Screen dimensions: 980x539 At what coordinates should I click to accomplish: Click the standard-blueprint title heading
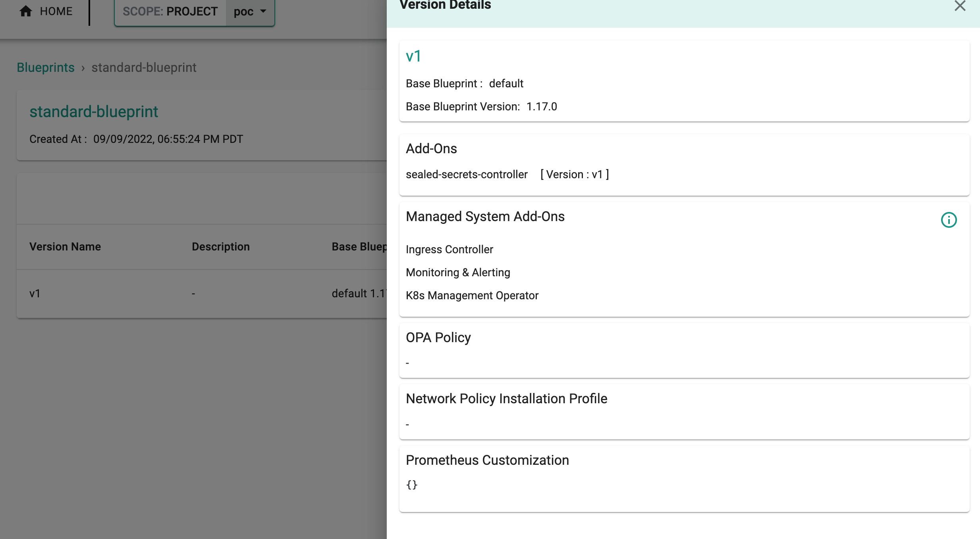[94, 112]
